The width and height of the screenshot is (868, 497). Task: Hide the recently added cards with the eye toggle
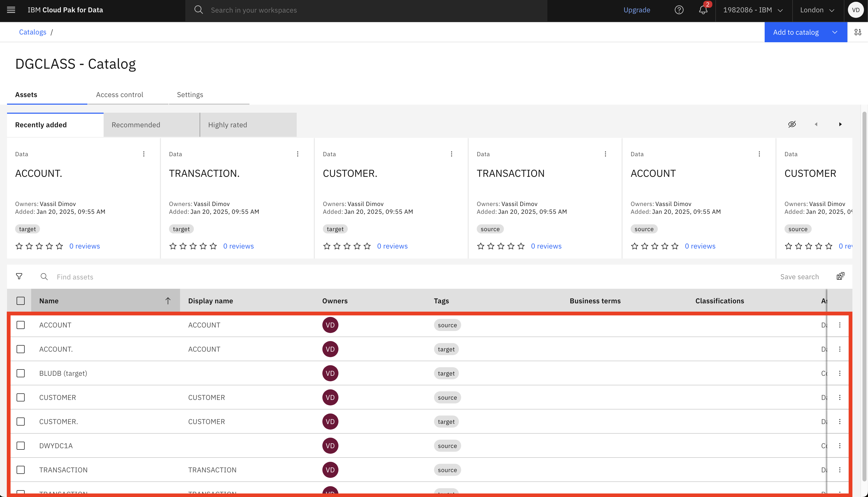pyautogui.click(x=792, y=124)
